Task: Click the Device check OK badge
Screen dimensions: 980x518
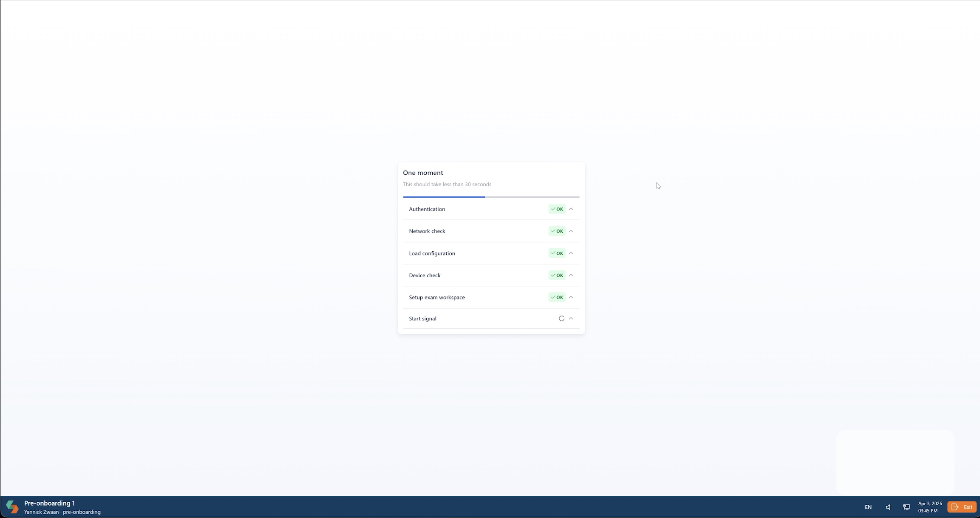Action: point(557,276)
